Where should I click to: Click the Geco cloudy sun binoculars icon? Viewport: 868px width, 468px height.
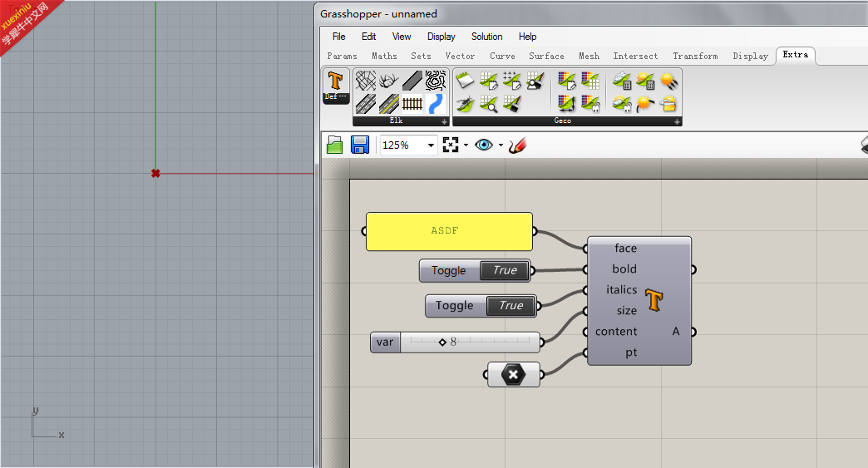[622, 104]
